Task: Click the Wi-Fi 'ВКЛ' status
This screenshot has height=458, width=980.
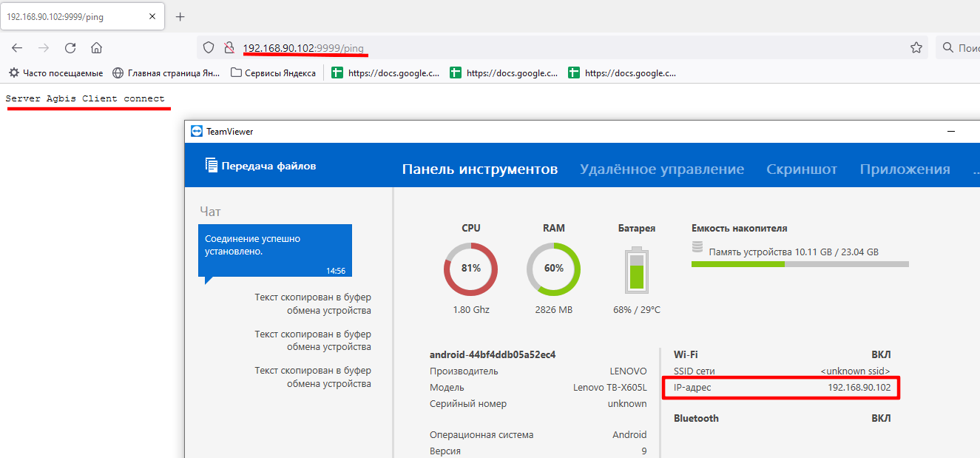Action: pos(881,354)
